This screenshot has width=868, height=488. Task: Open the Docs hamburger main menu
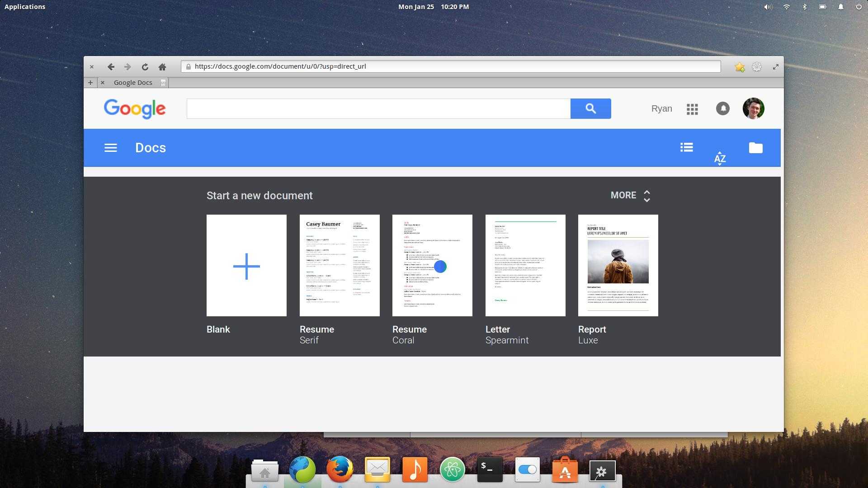111,148
